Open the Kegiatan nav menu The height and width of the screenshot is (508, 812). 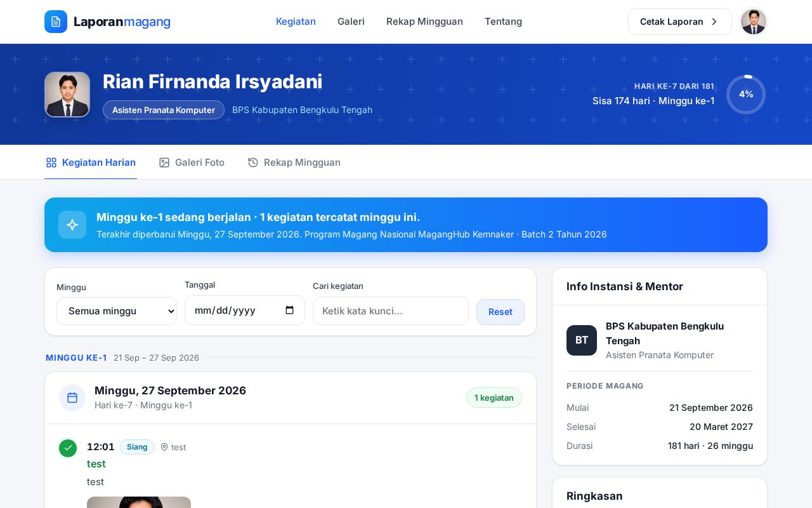pos(296,22)
